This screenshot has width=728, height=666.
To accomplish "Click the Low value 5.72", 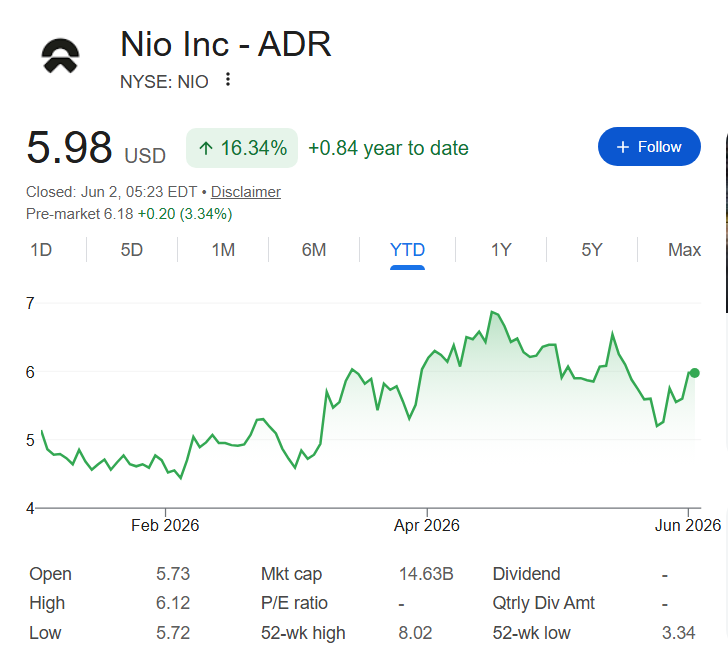I will (x=173, y=633).
